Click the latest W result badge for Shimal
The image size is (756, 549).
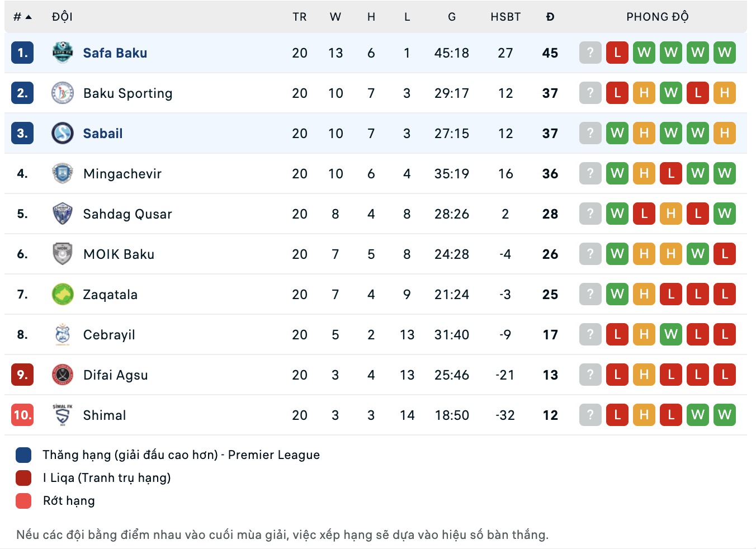(x=725, y=415)
